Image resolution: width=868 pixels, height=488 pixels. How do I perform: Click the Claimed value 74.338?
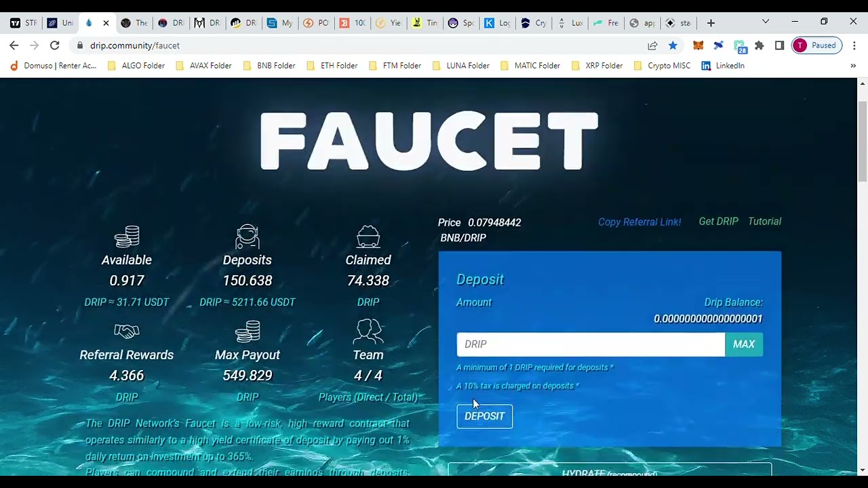tap(368, 281)
